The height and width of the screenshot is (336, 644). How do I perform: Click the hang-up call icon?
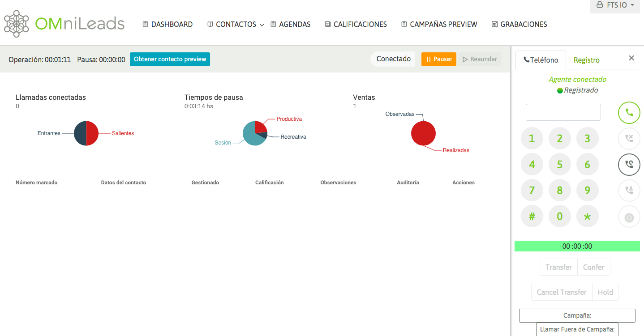pyautogui.click(x=629, y=139)
